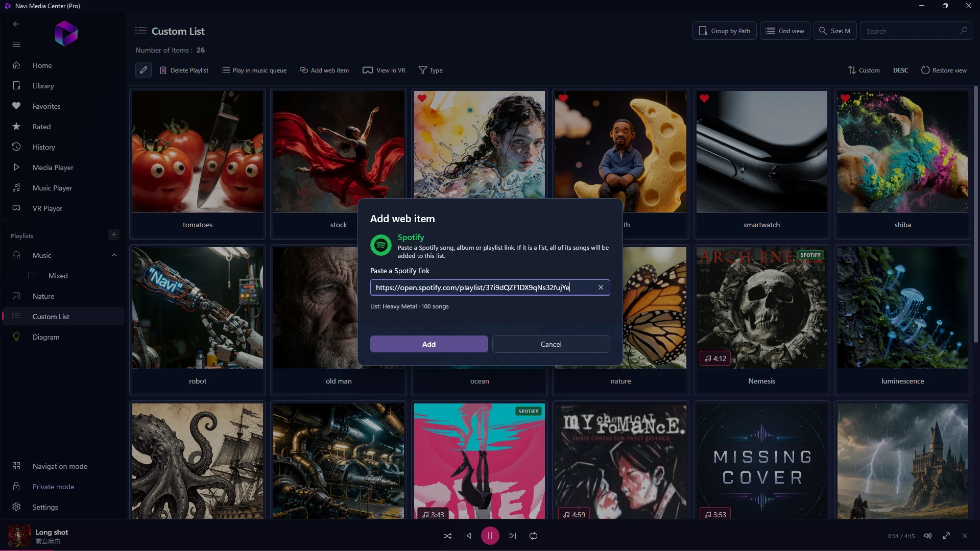The height and width of the screenshot is (551, 980).
Task: Open the octopus ship thumbnail
Action: point(198,461)
